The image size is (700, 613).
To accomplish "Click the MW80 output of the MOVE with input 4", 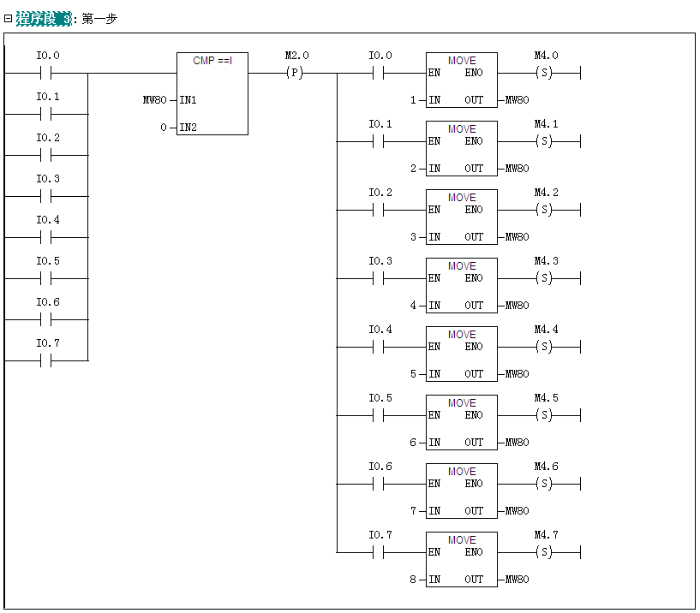I will pyautogui.click(x=517, y=306).
